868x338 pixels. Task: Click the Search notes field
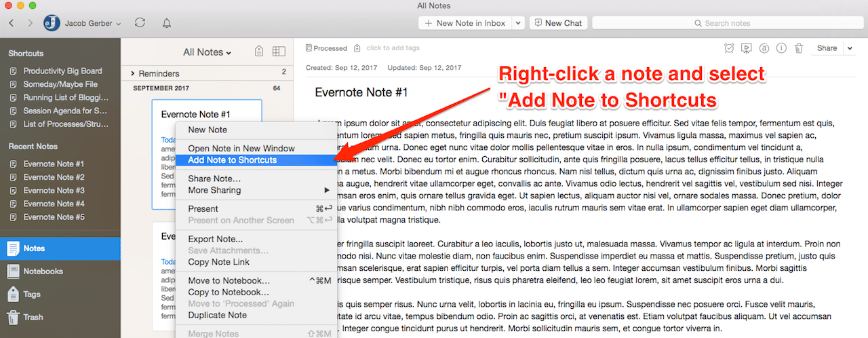726,23
